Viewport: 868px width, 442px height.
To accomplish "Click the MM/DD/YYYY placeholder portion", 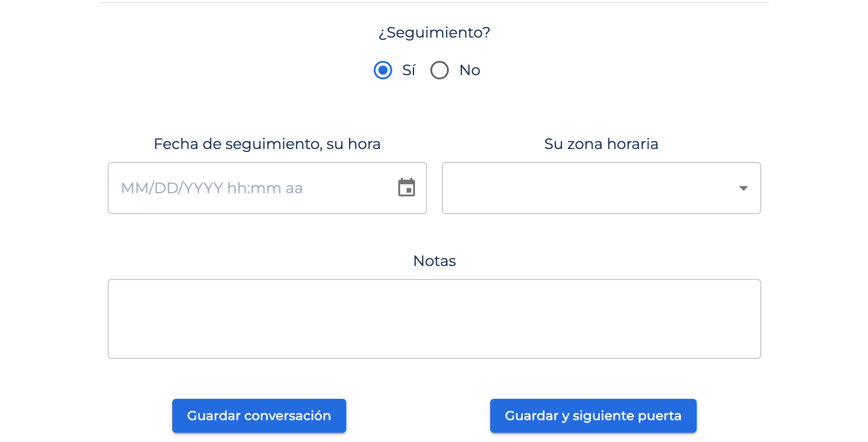I will click(172, 188).
